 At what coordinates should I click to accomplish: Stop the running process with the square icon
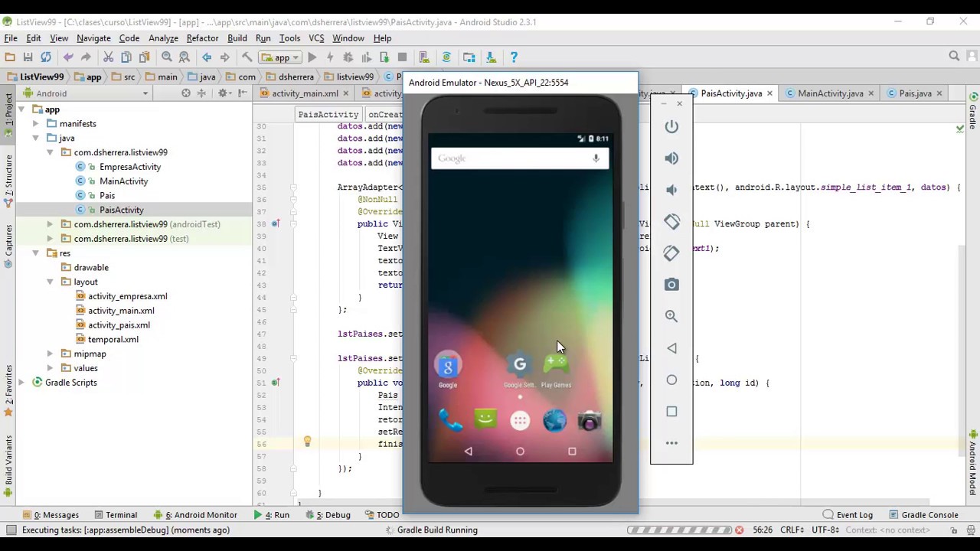tap(402, 57)
